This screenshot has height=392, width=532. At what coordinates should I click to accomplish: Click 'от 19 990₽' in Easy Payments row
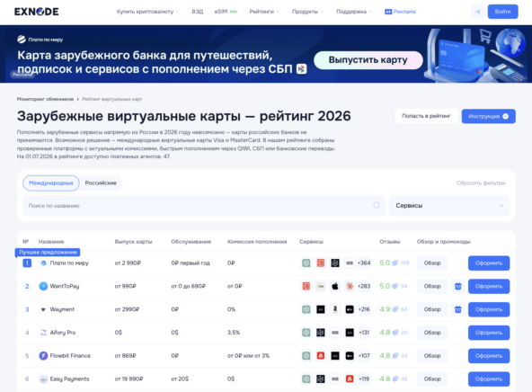coord(129,379)
